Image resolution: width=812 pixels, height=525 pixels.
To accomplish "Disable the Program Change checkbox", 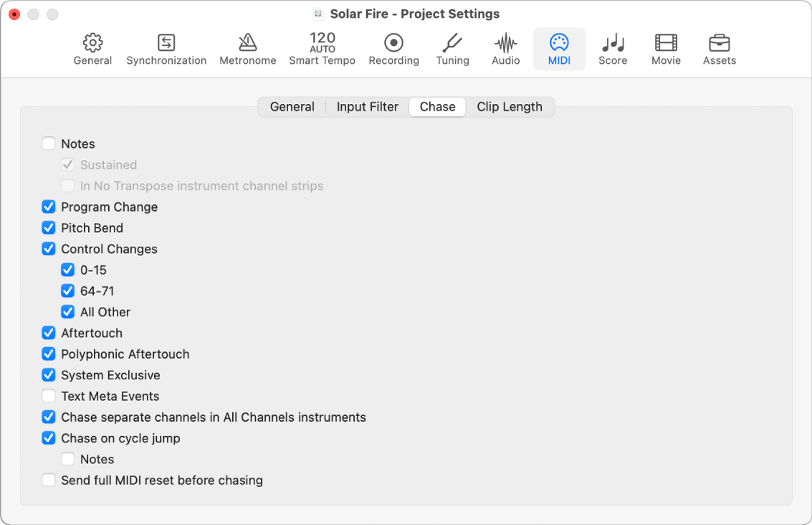I will tap(49, 207).
